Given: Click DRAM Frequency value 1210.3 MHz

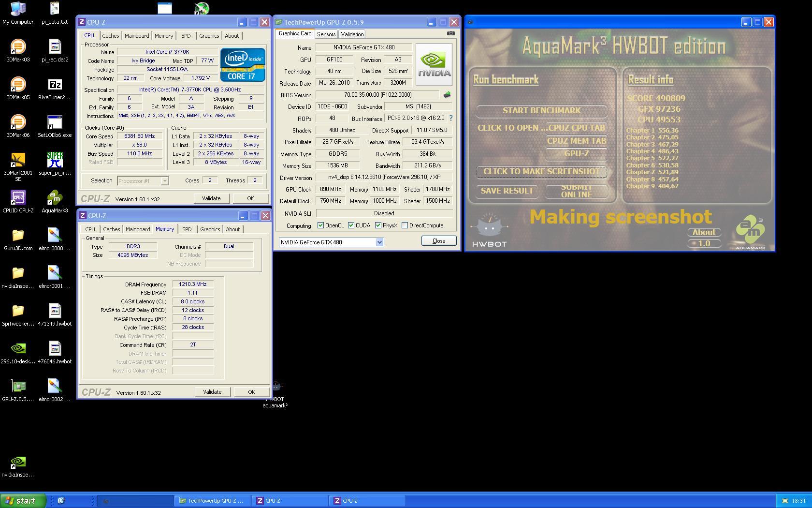Looking at the screenshot, I should click(192, 284).
